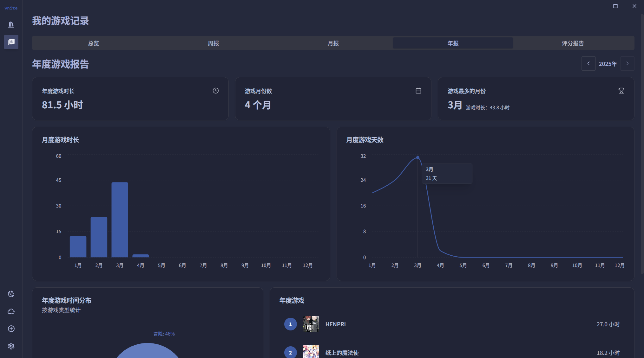
Task: Click the 月度游戏时长 chart title
Action: point(60,140)
